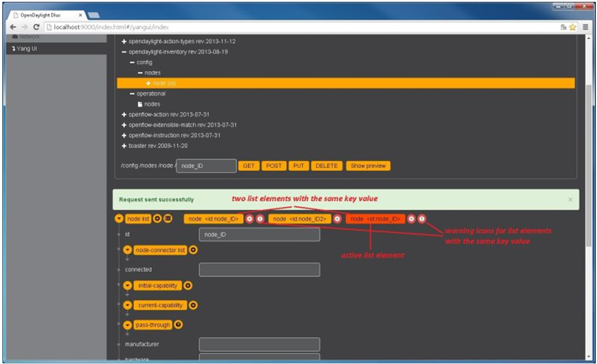Collapse the config branch
Viewport: 597px width, 364px height.
(x=132, y=62)
